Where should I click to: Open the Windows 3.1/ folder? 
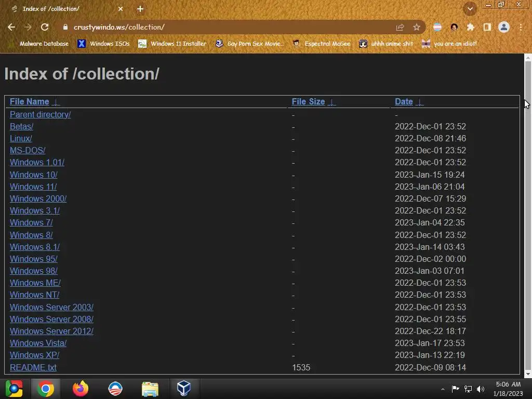(35, 211)
